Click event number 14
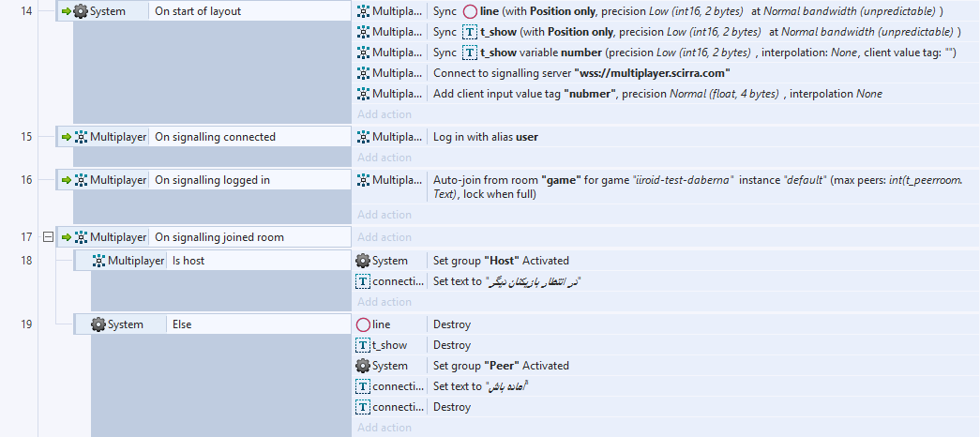 click(x=27, y=11)
